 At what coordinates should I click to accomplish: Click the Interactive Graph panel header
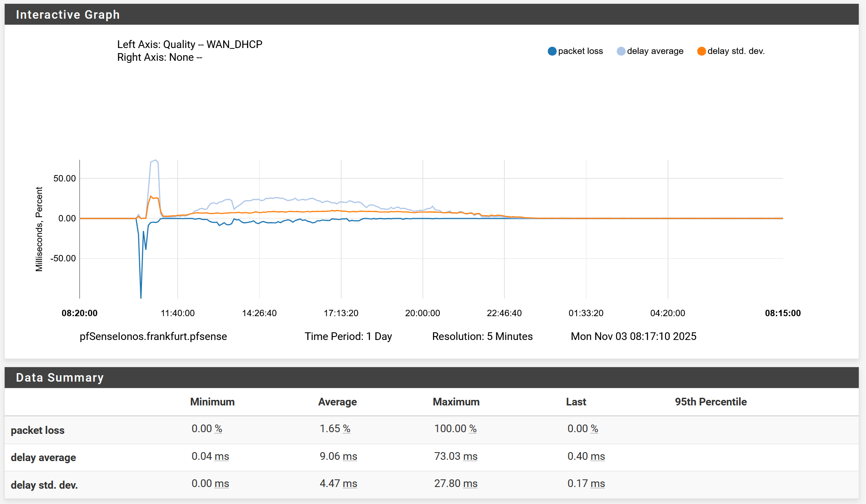[68, 14]
